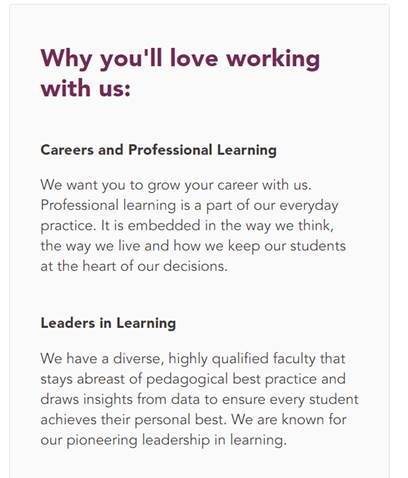Select the Careers and Professional Learning subheading
Screen dimensions: 408x478
click(159, 150)
